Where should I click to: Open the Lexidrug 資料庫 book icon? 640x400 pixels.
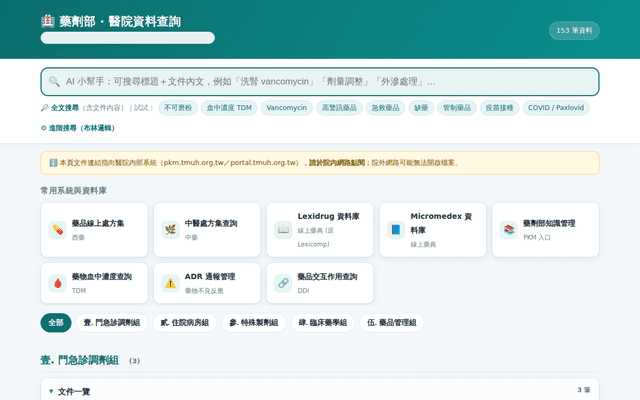click(x=283, y=230)
